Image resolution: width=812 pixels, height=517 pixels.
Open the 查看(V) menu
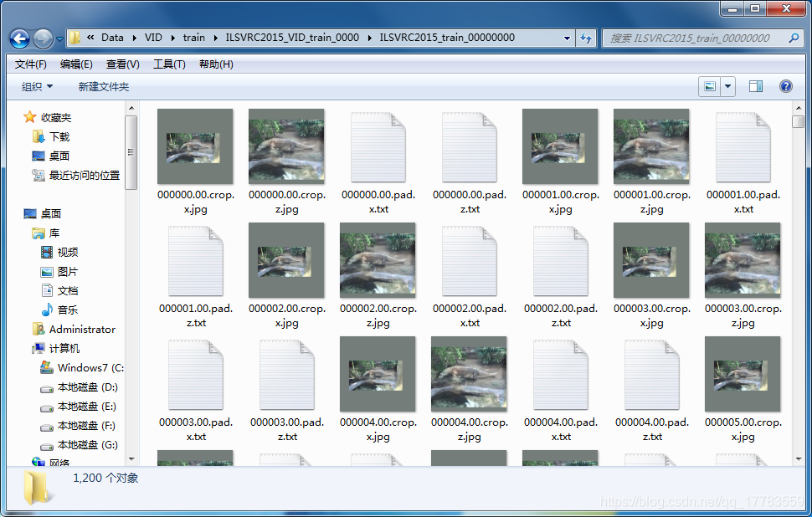(x=123, y=64)
